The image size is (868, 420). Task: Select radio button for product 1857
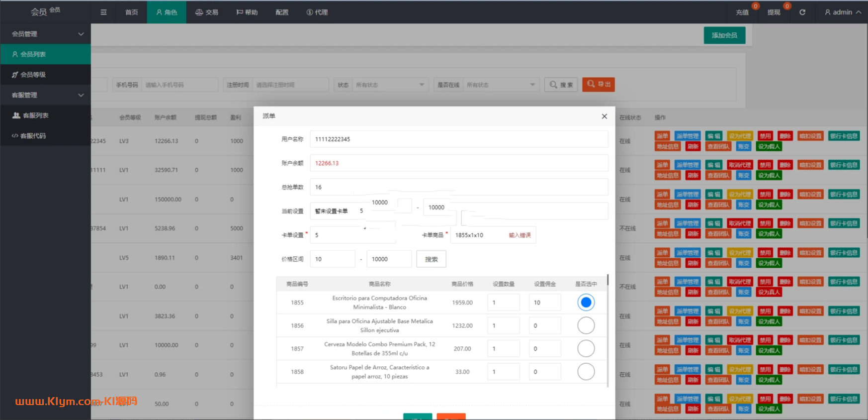(586, 348)
